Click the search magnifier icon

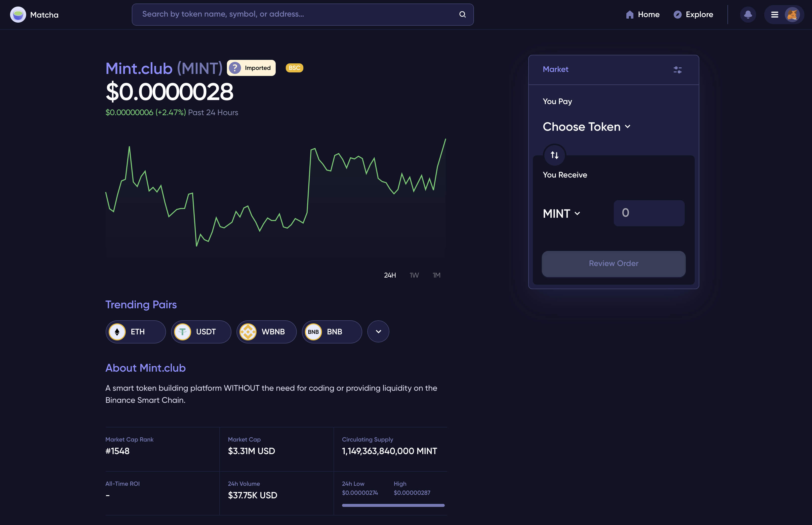462,14
